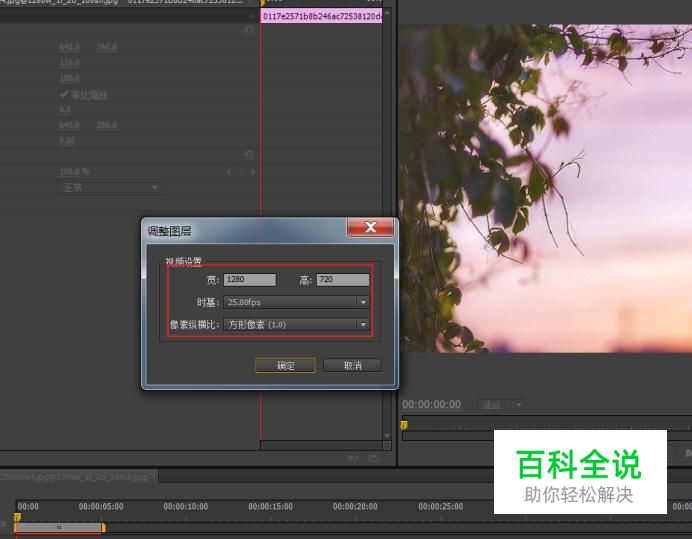
Task: Click the program monitor video preview
Action: click(x=545, y=188)
